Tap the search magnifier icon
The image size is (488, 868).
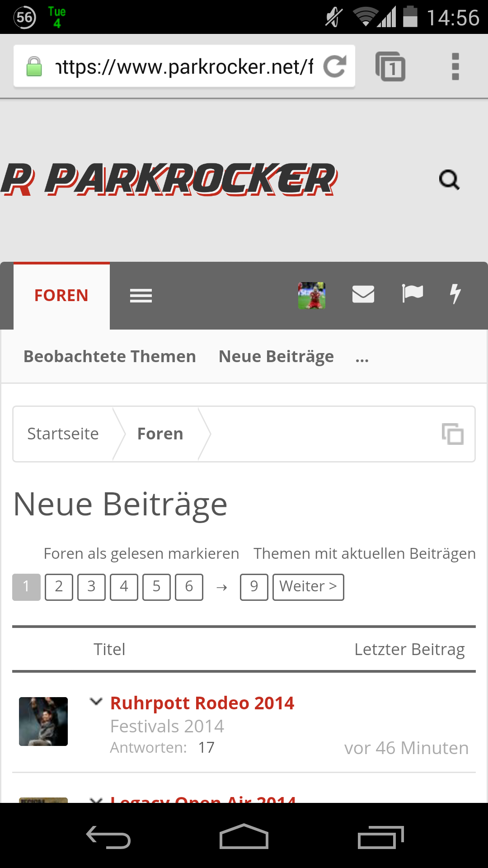(x=449, y=180)
